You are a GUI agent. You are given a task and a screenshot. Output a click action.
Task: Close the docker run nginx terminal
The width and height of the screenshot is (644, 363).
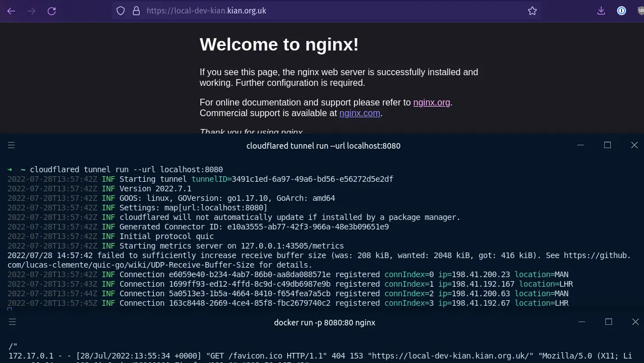pos(636,322)
